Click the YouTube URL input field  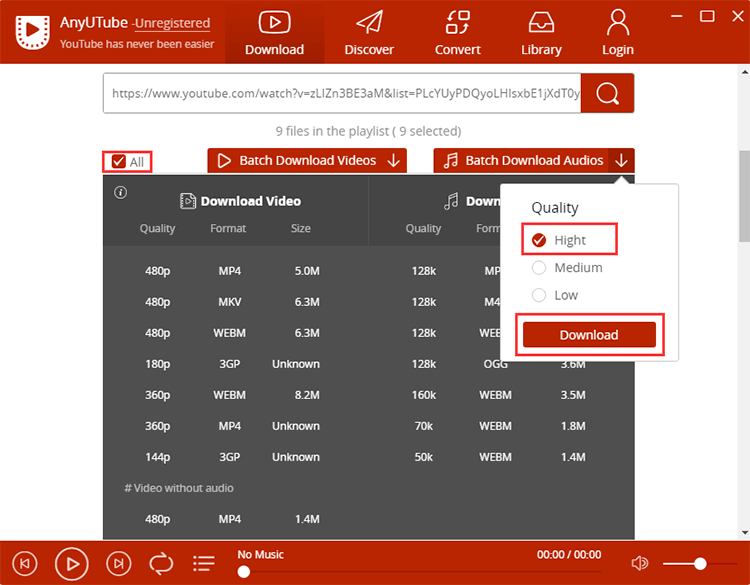(x=342, y=93)
